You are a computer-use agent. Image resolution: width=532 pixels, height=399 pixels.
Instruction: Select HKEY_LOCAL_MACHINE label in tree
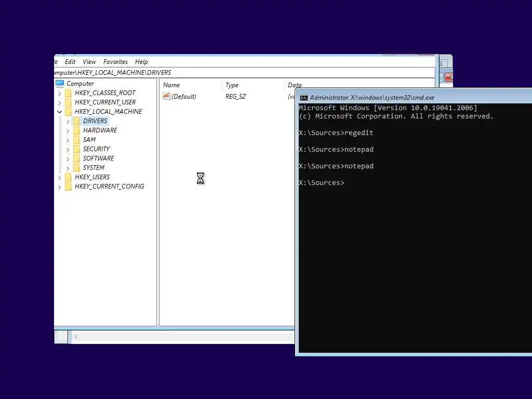coord(108,112)
